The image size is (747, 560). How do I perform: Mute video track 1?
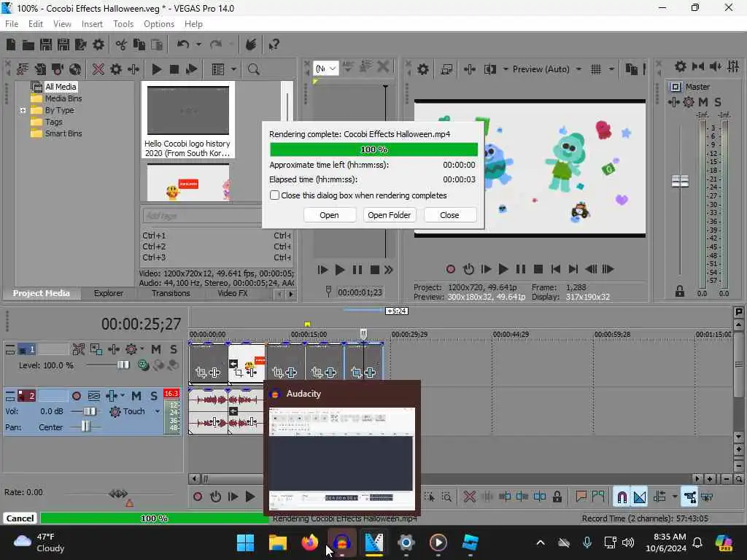click(x=156, y=349)
